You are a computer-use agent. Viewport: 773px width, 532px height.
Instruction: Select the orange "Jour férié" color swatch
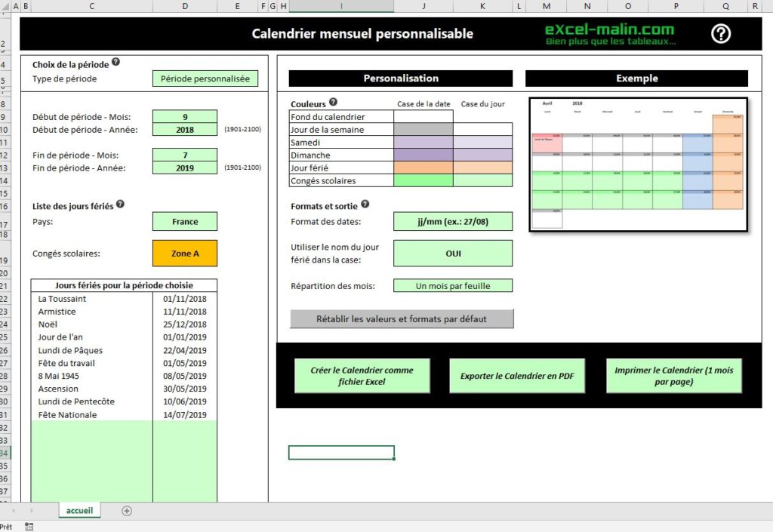423,168
